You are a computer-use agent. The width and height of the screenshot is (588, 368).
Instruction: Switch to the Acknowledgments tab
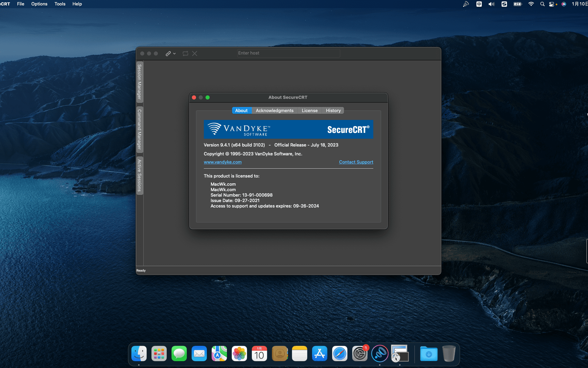275,110
